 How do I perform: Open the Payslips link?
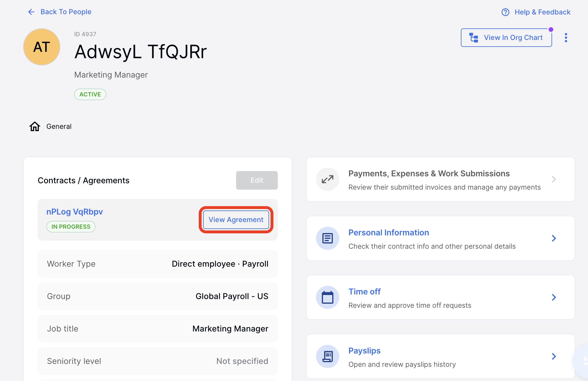(x=364, y=351)
